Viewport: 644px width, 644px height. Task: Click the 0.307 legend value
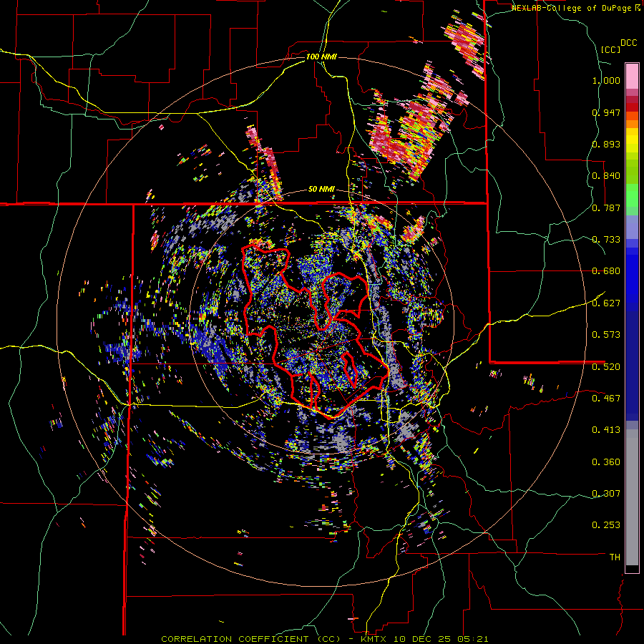click(606, 493)
